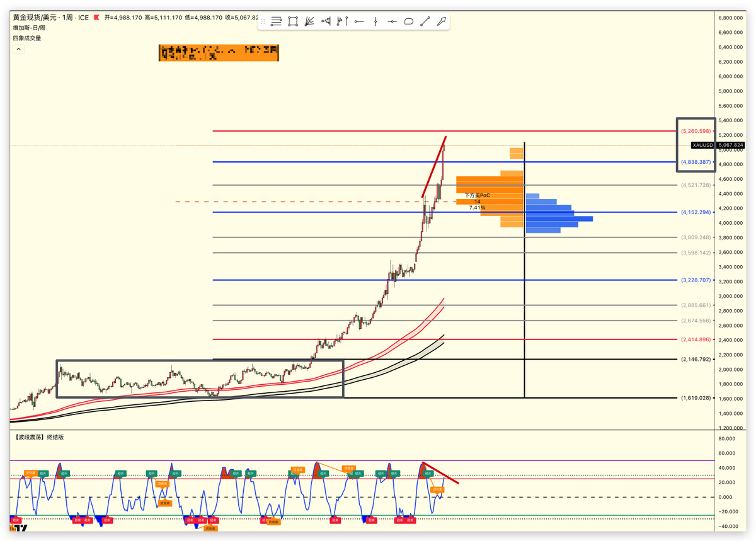This screenshot has height=541, width=756.
Task: Select the 四象成交量 indicator legend
Action: tap(27, 38)
